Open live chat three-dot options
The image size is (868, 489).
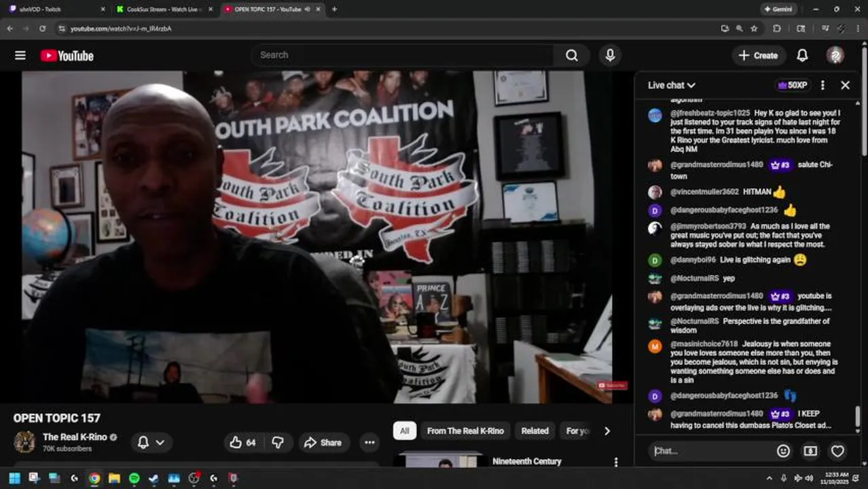click(x=822, y=85)
